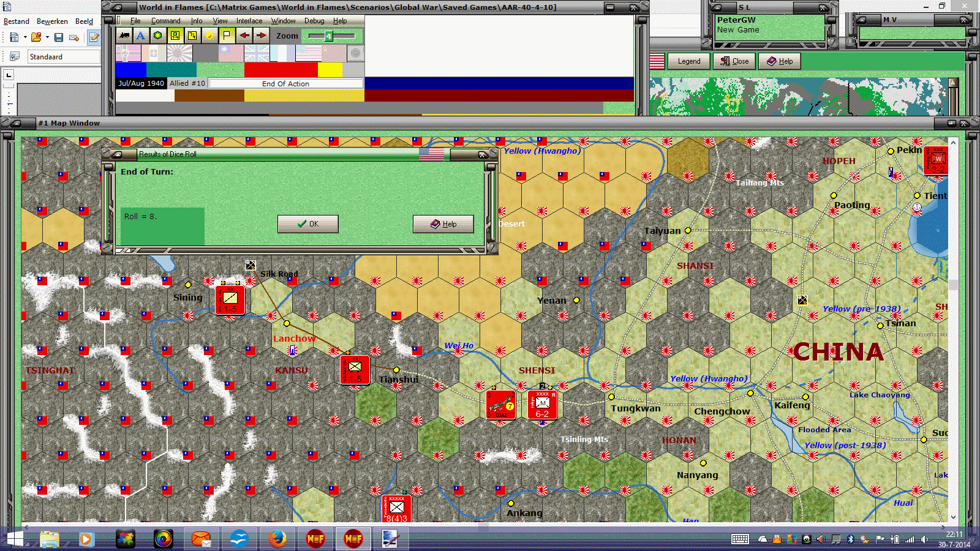Click the red back arrow toolbar icon

click(243, 36)
